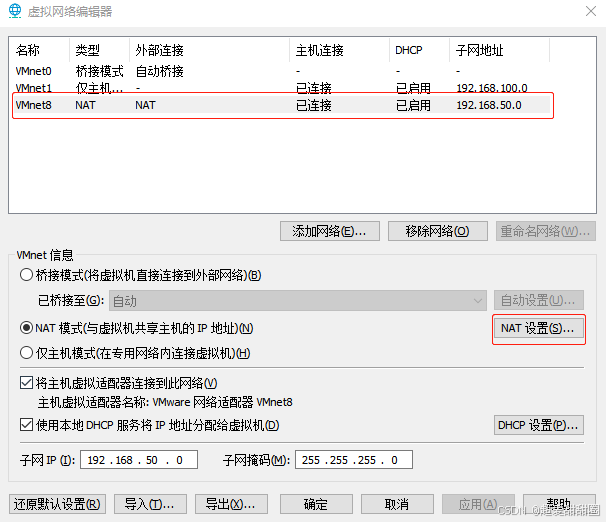Click 帮助 button
606x522 pixels.
click(x=559, y=504)
